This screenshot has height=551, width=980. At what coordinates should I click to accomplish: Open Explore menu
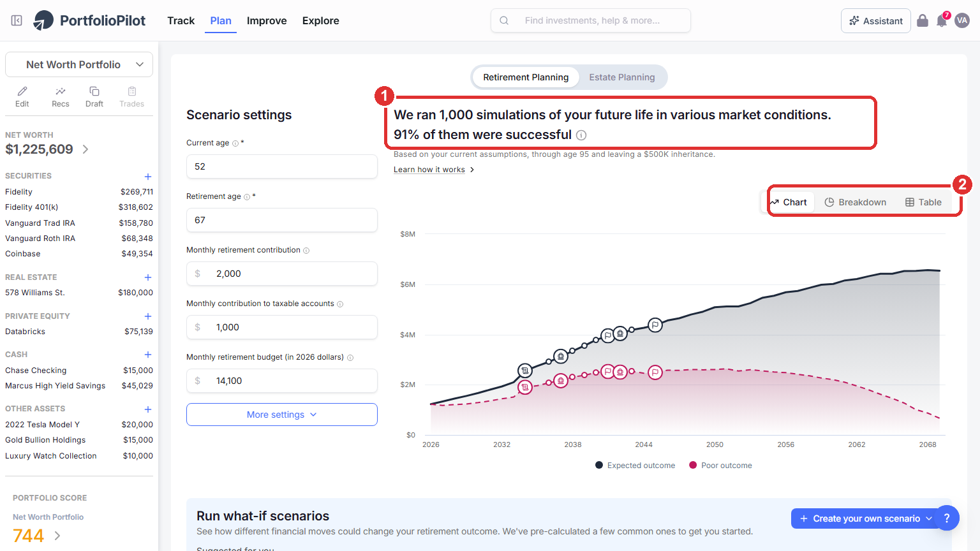(321, 20)
